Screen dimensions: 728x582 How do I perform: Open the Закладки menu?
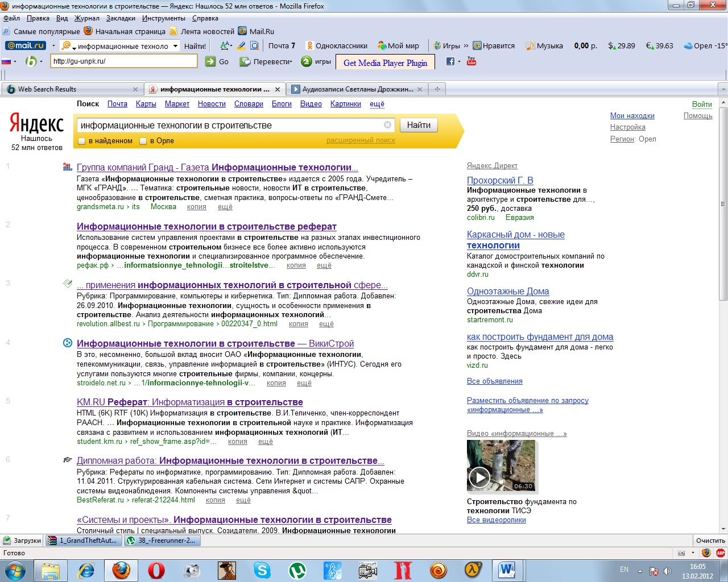(121, 18)
